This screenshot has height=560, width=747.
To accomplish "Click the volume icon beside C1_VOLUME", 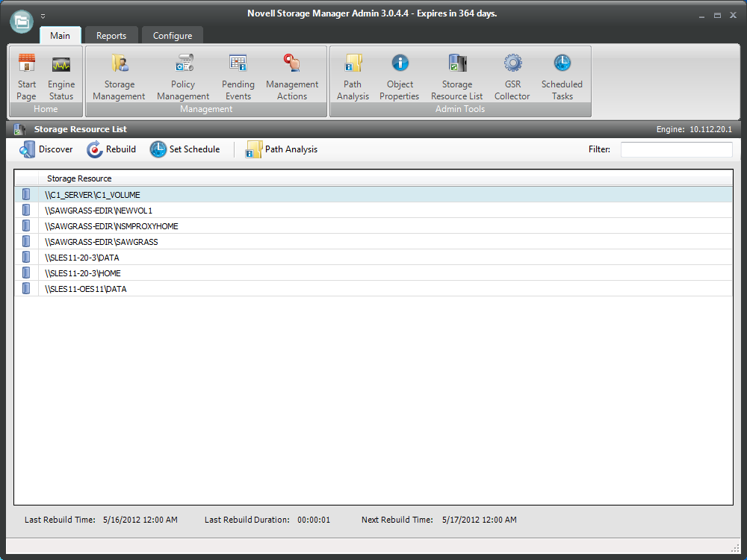I will 26,194.
